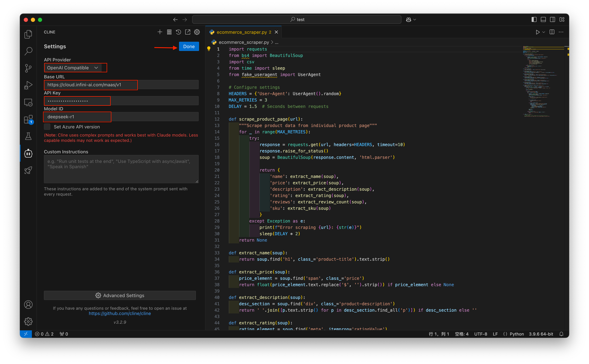589x364 pixels.
Task: Open the Explorer view in activity bar
Action: point(28,34)
